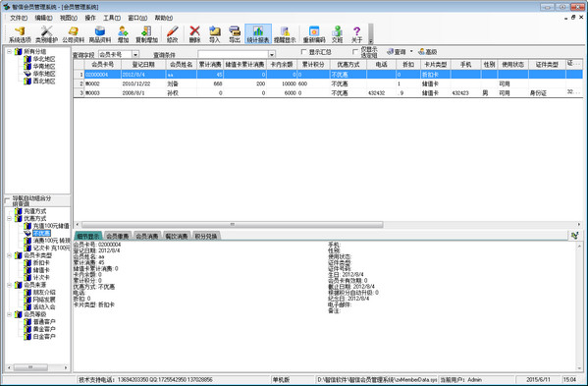Select 西北地区 group icon in tree

[x=27, y=81]
